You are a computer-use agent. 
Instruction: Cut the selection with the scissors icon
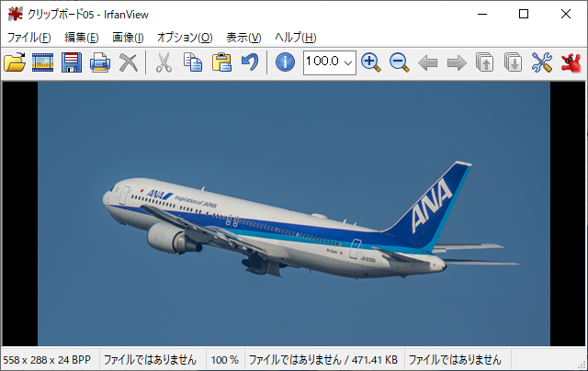tap(164, 62)
